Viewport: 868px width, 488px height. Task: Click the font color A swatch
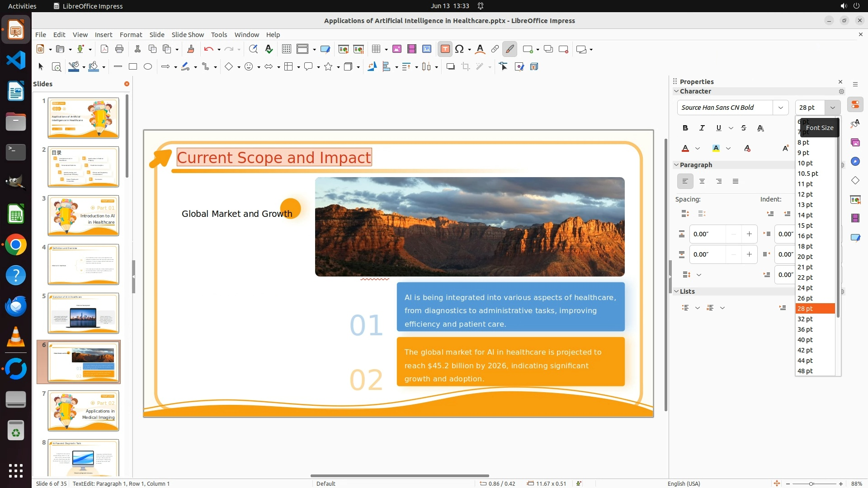point(685,149)
